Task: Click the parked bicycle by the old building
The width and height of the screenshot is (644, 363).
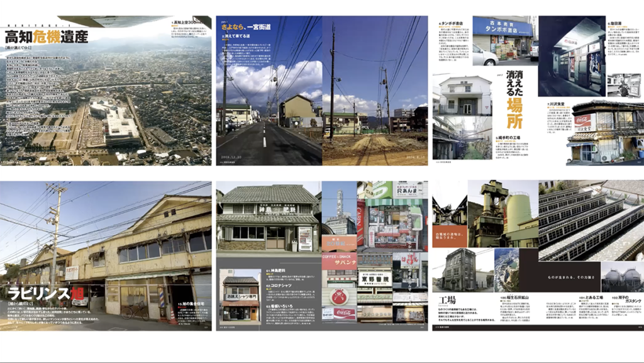Action: click(x=135, y=311)
